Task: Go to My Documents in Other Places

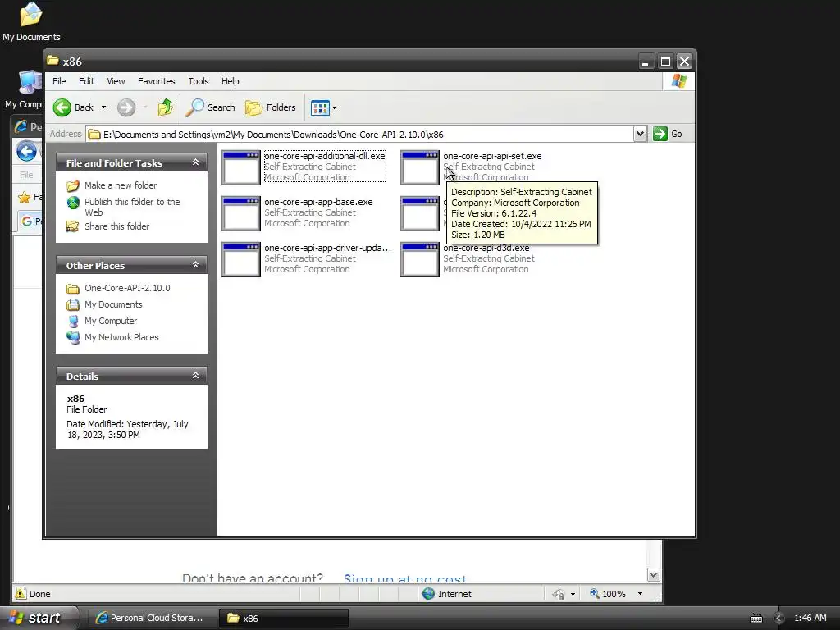Action: tap(113, 305)
